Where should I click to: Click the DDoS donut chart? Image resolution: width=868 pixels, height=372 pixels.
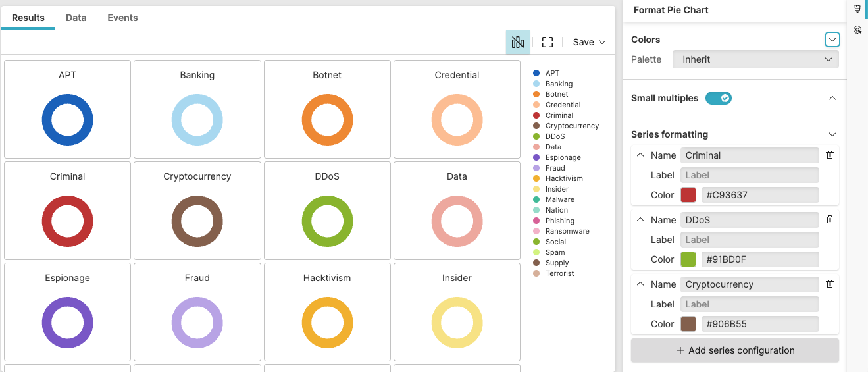click(327, 221)
